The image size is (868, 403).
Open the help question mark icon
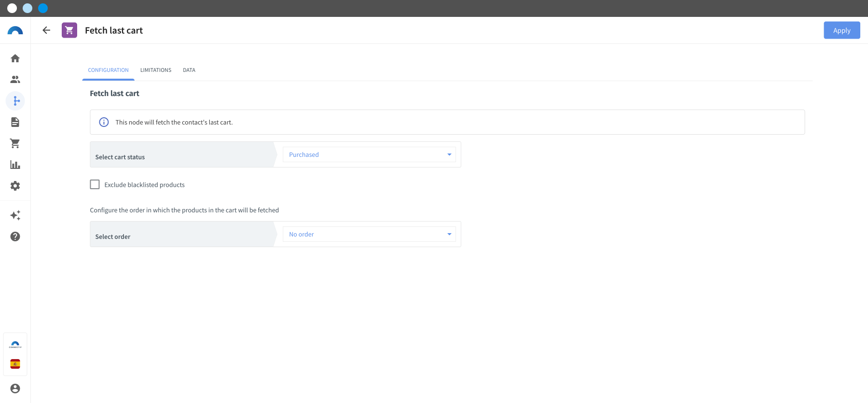click(15, 236)
